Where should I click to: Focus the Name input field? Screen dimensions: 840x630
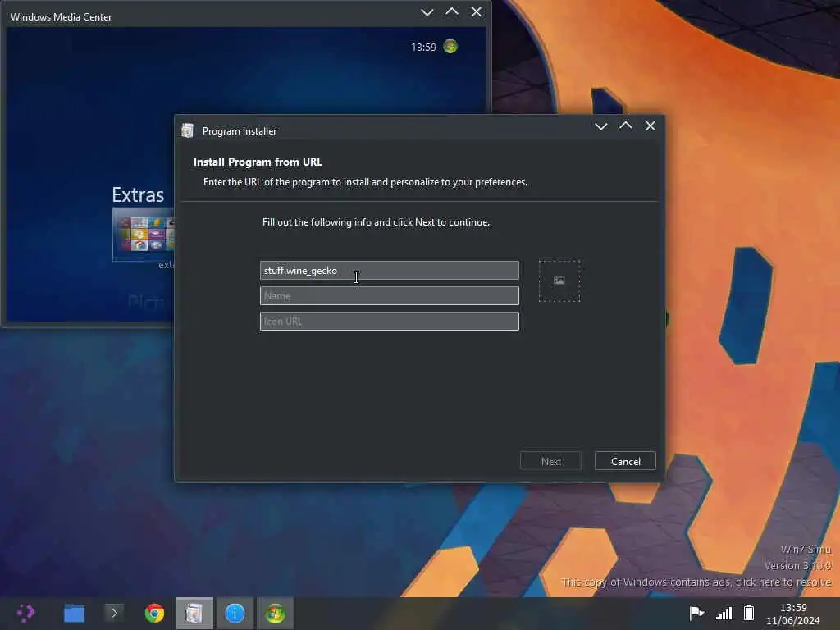click(390, 295)
